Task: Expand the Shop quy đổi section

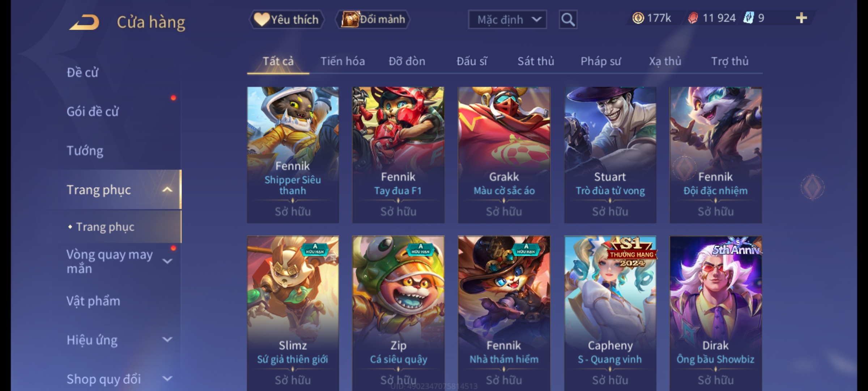Action: (x=167, y=379)
